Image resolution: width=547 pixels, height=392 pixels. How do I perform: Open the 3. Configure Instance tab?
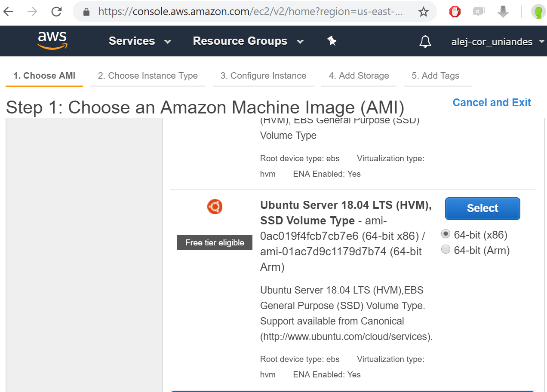(263, 76)
